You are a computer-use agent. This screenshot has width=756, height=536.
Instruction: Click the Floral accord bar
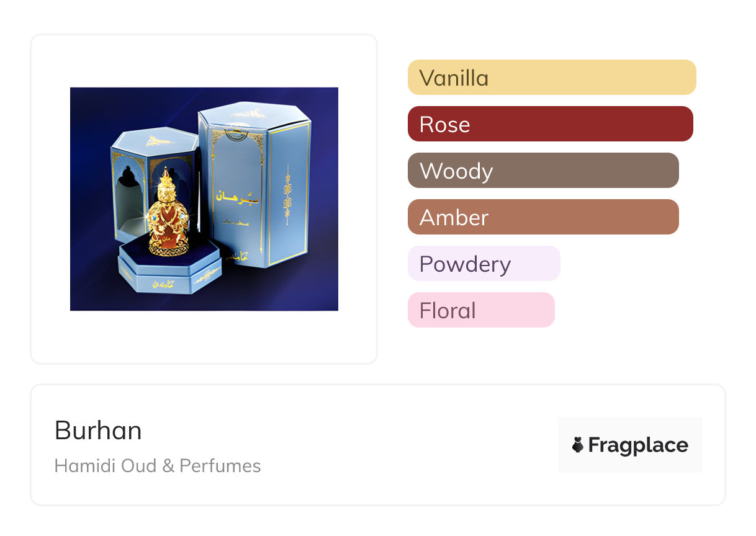tap(481, 310)
